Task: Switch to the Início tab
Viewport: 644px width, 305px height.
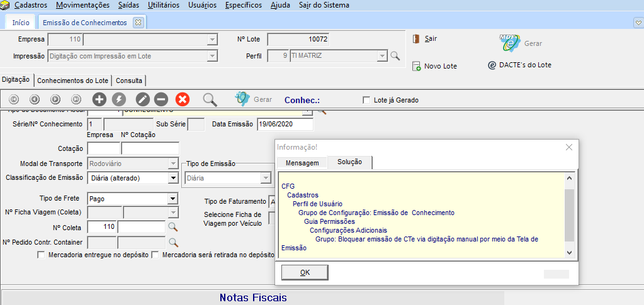Action: (x=21, y=23)
